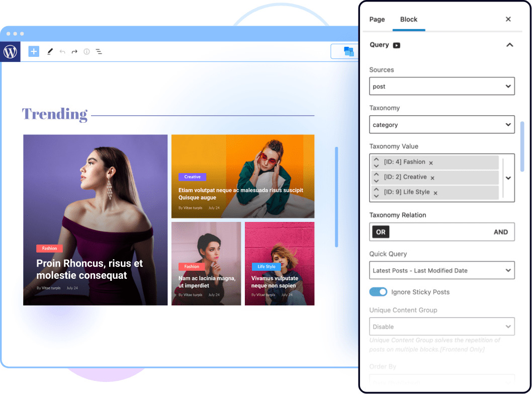
Task: Click the Fashion badge on Nam ac lacinia post
Action: 192,267
